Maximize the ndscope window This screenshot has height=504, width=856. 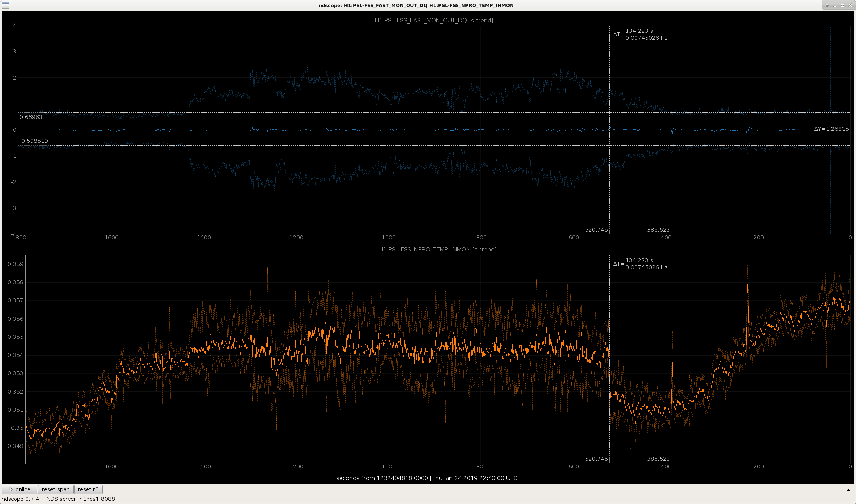point(842,5)
